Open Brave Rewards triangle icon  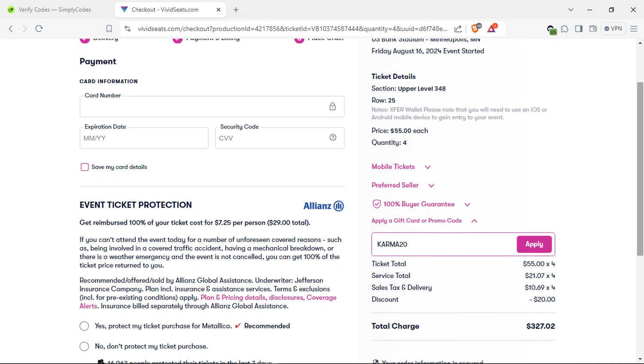(x=492, y=28)
